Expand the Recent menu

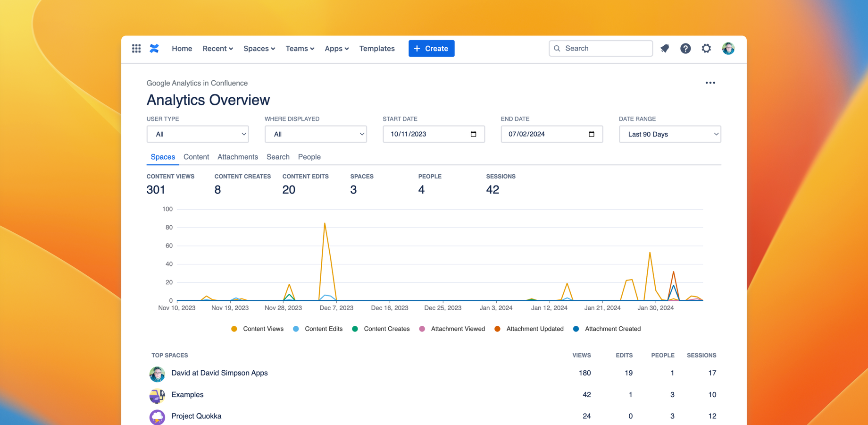[x=218, y=48]
